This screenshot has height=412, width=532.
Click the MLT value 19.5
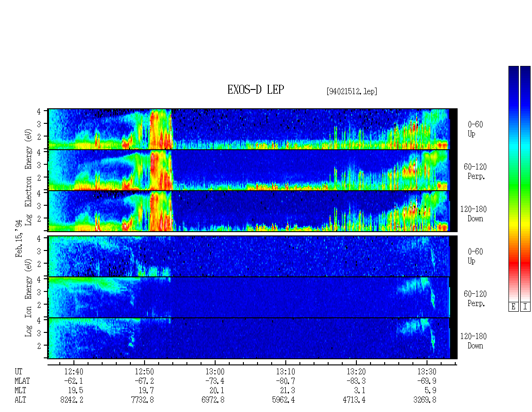76,391
